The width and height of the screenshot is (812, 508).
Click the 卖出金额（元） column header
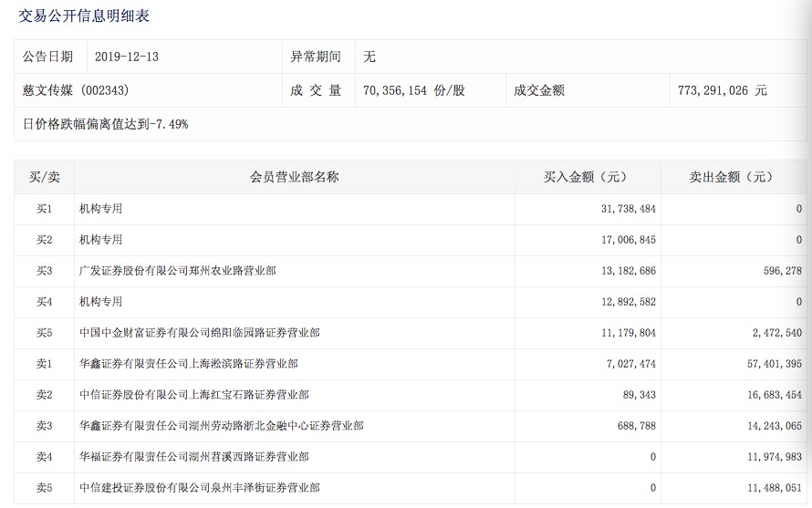click(x=734, y=177)
